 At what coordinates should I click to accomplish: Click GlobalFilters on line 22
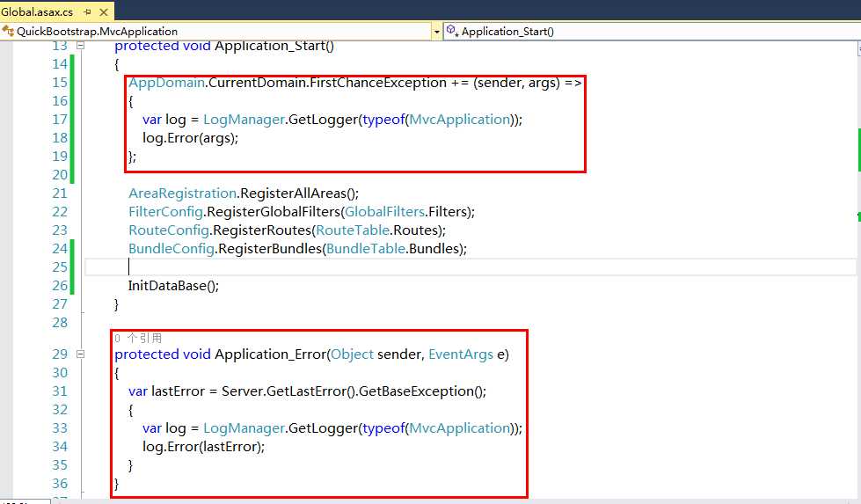[x=384, y=212]
